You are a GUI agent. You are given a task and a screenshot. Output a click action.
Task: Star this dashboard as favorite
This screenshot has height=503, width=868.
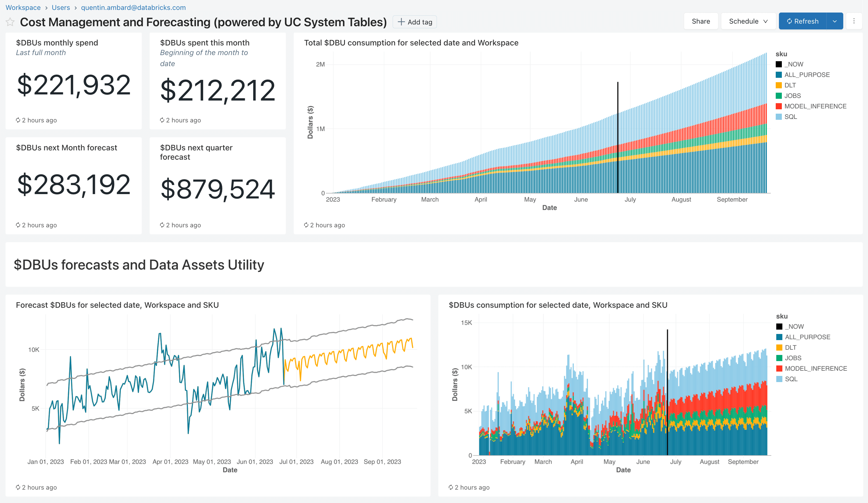10,22
